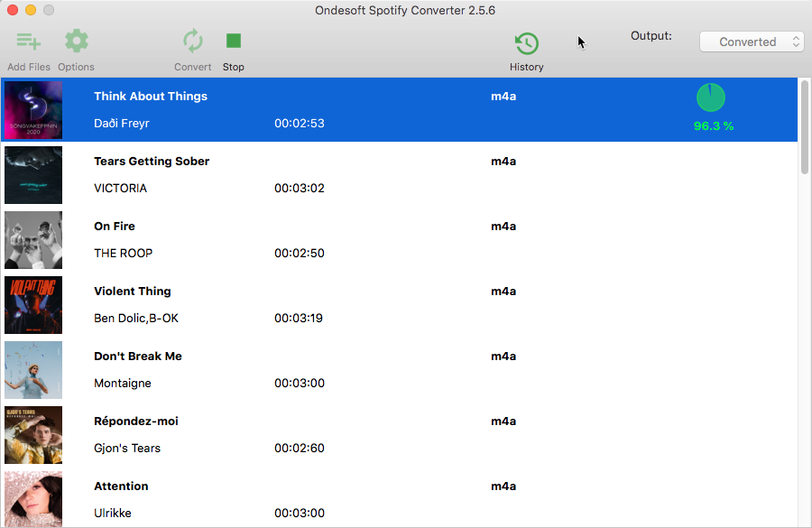The image size is (812, 528).
Task: Select song title "Répondez-moi"
Action: 136,421
